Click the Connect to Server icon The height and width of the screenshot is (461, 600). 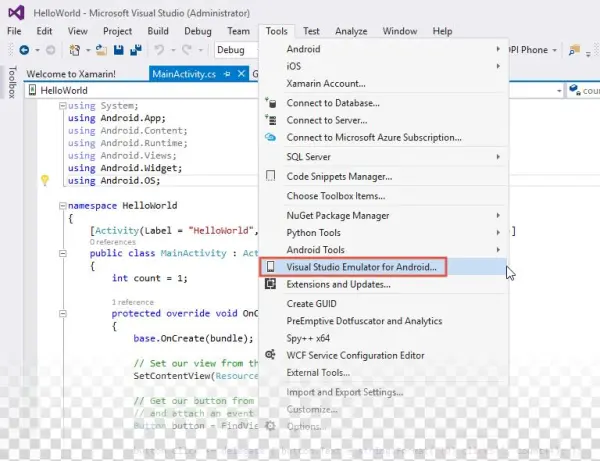click(271, 120)
